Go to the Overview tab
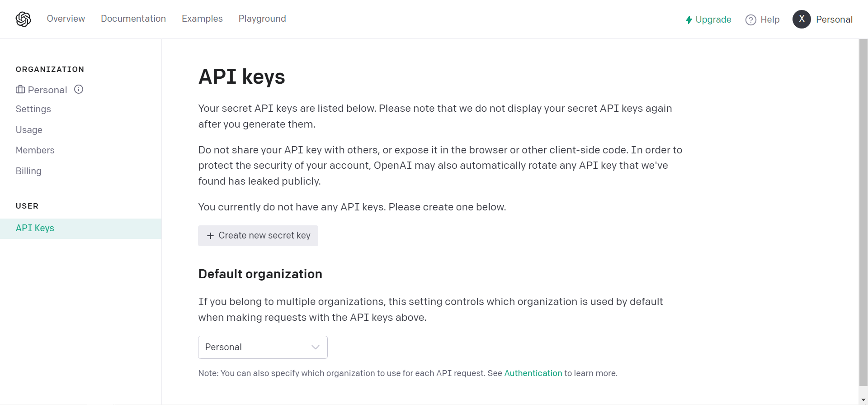Viewport: 868px width, 405px height. 66,19
